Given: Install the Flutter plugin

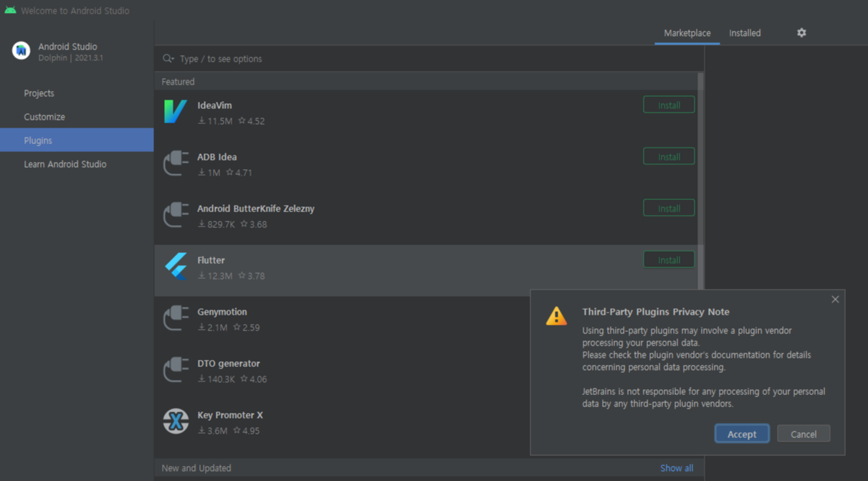Looking at the screenshot, I should coord(669,259).
